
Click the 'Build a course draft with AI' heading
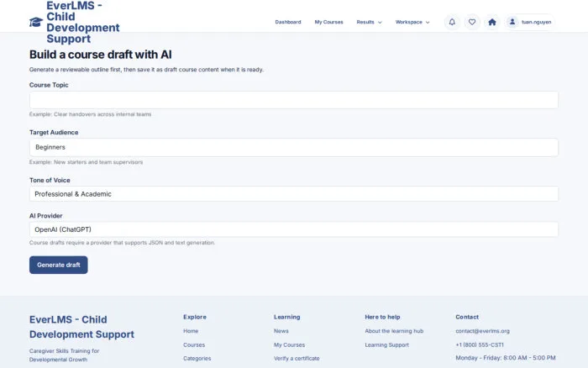point(101,55)
